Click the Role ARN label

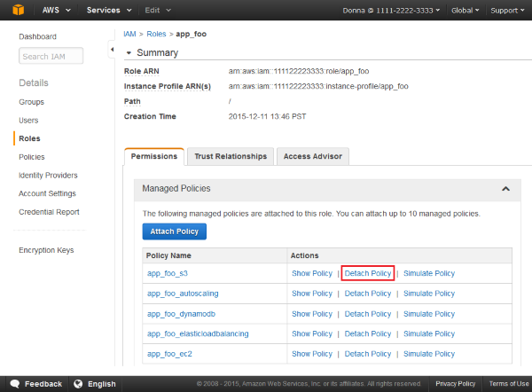(x=142, y=71)
